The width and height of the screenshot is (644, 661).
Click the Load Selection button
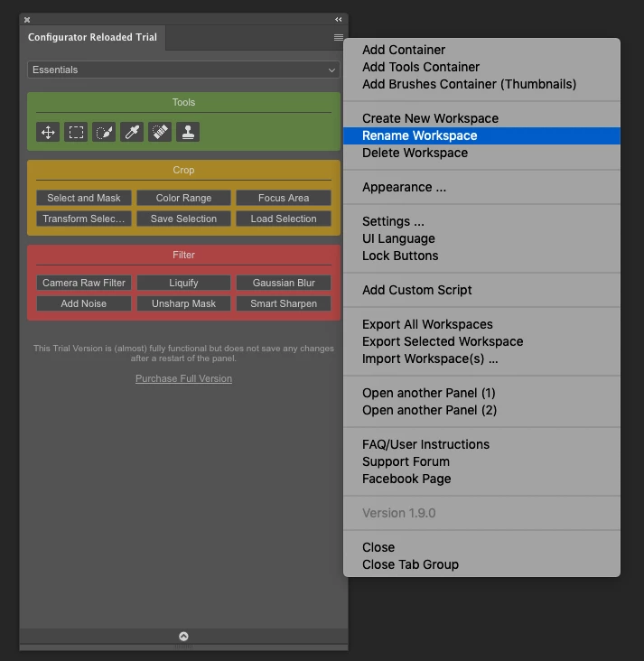tap(284, 219)
